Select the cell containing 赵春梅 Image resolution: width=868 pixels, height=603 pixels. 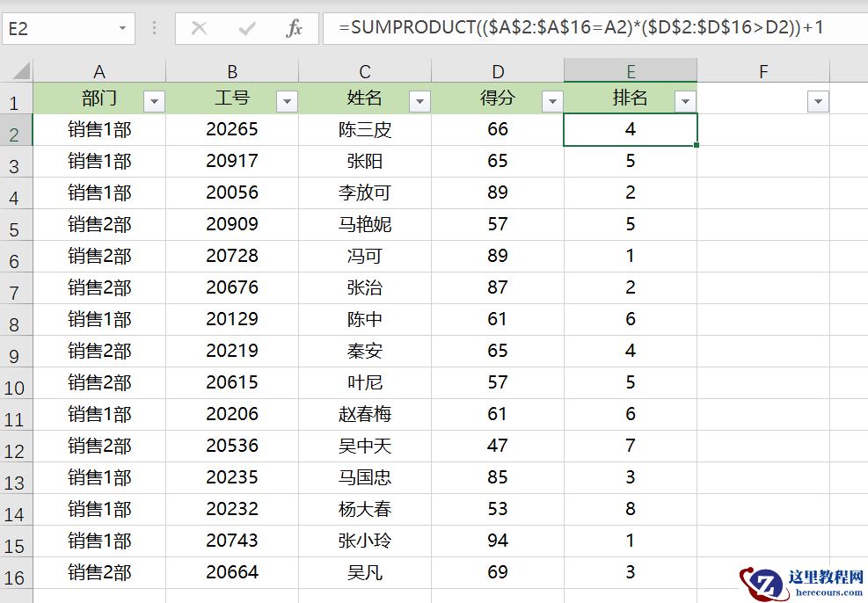[x=365, y=414]
